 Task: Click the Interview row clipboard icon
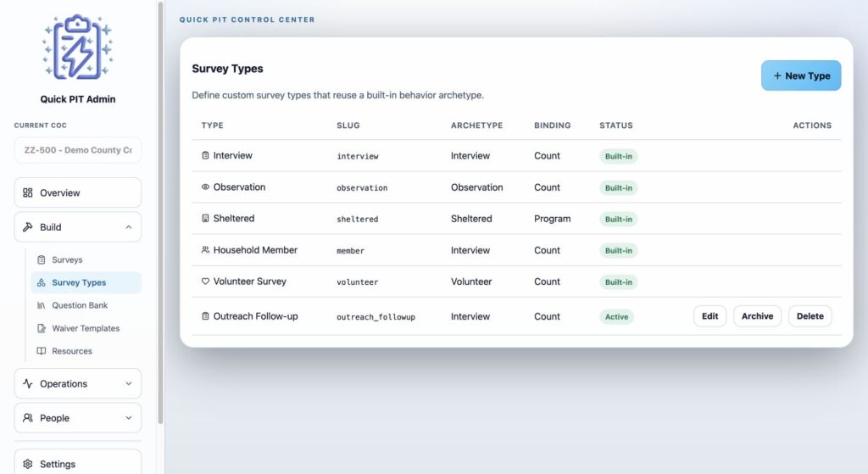click(x=205, y=156)
